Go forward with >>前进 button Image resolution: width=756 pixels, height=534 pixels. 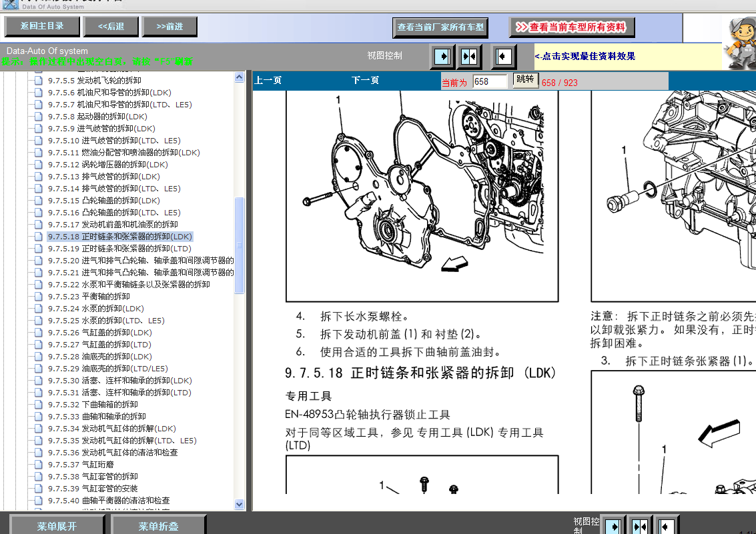pos(169,27)
